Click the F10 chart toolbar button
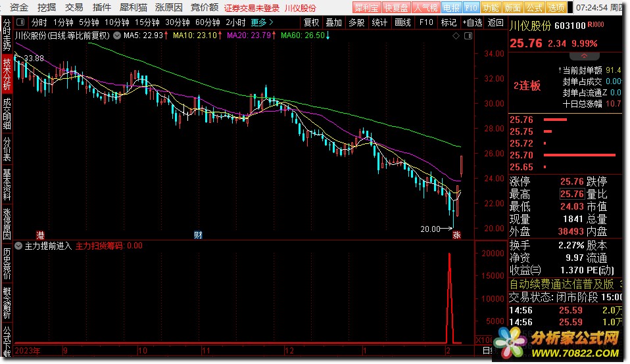 click(x=426, y=22)
